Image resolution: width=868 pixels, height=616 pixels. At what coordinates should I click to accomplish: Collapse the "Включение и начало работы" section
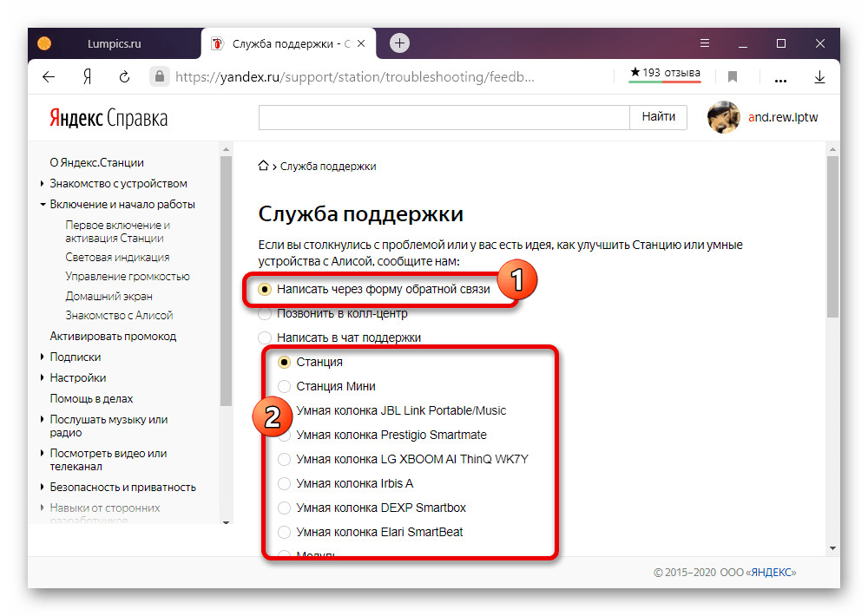[x=43, y=205]
